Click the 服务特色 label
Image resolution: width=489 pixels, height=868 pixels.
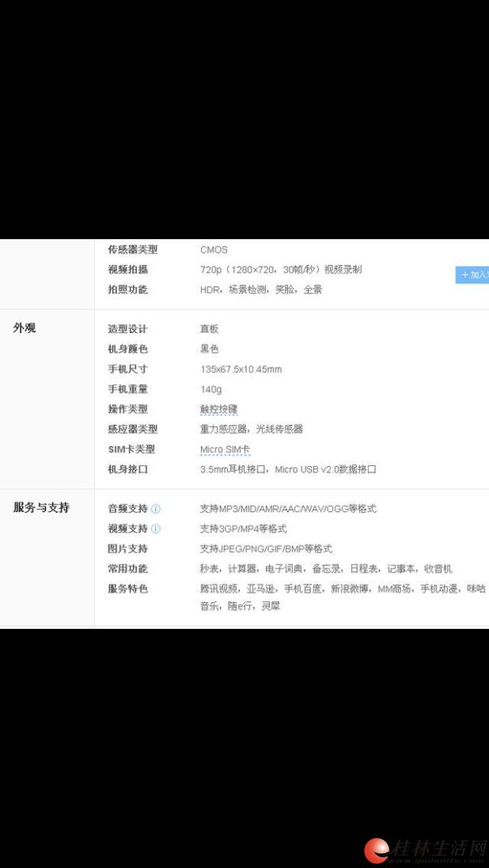coord(128,588)
